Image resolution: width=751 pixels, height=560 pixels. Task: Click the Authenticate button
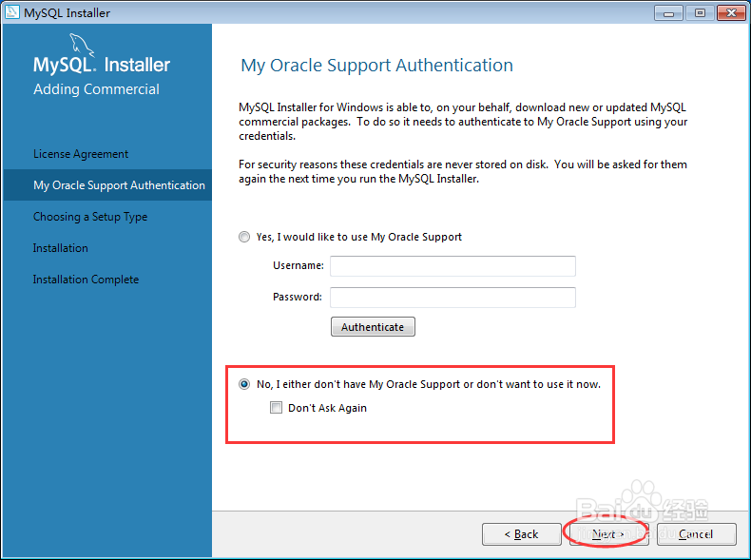click(x=373, y=327)
